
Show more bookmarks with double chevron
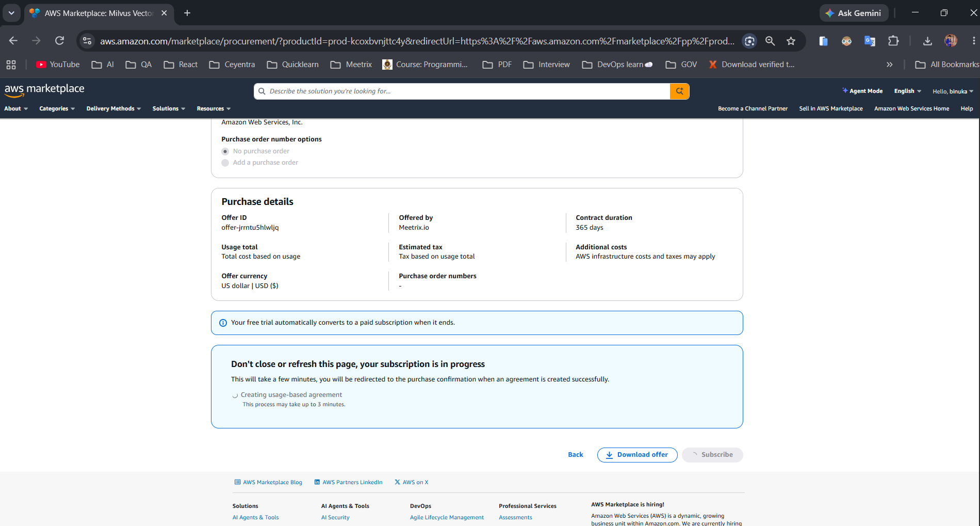coord(889,65)
